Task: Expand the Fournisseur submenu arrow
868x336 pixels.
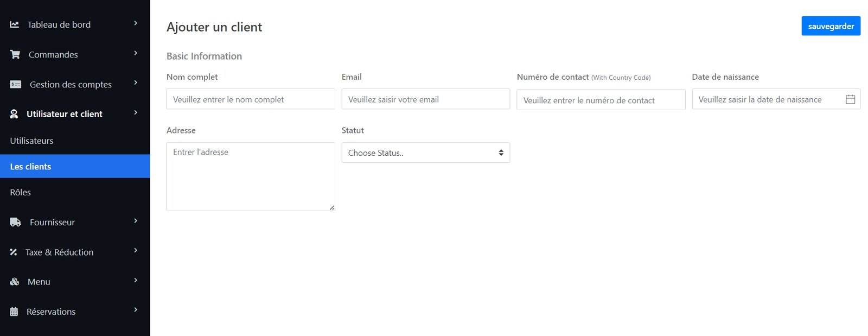Action: pos(136,221)
